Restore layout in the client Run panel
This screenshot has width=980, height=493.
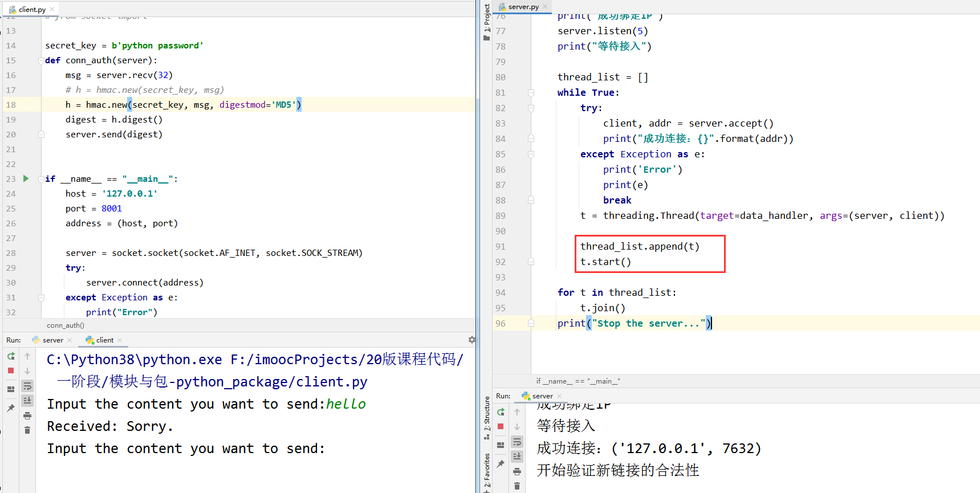pos(11,389)
